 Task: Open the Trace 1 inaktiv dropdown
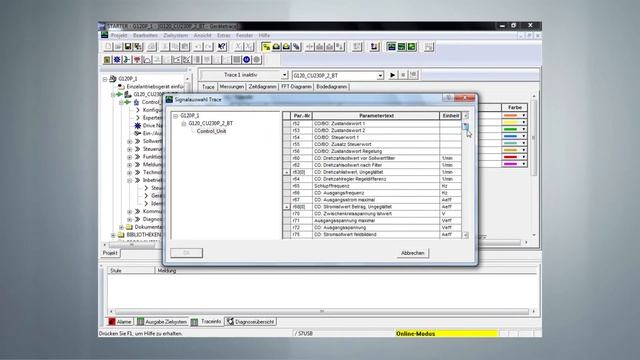coord(284,75)
